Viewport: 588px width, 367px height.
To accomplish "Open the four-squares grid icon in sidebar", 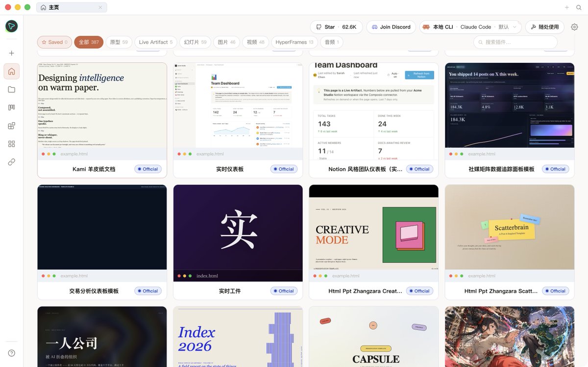I will (x=12, y=144).
